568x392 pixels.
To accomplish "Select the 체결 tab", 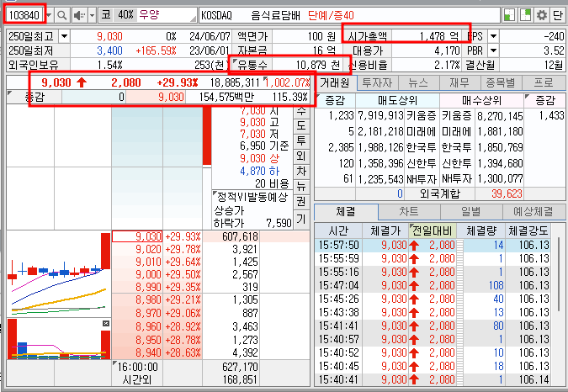I will 346,211.
